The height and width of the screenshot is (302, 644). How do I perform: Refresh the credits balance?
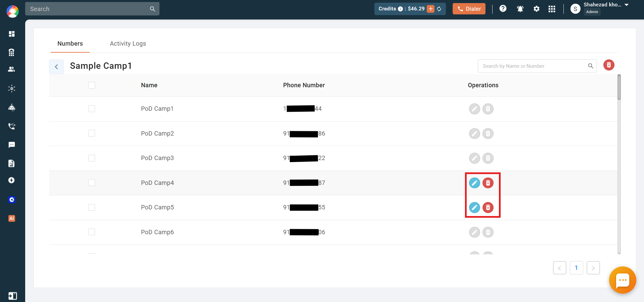(x=439, y=9)
